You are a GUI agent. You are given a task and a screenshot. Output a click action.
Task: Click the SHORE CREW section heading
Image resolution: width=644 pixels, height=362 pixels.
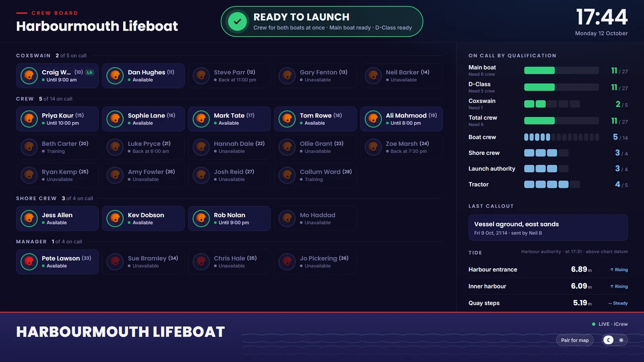tap(36, 198)
